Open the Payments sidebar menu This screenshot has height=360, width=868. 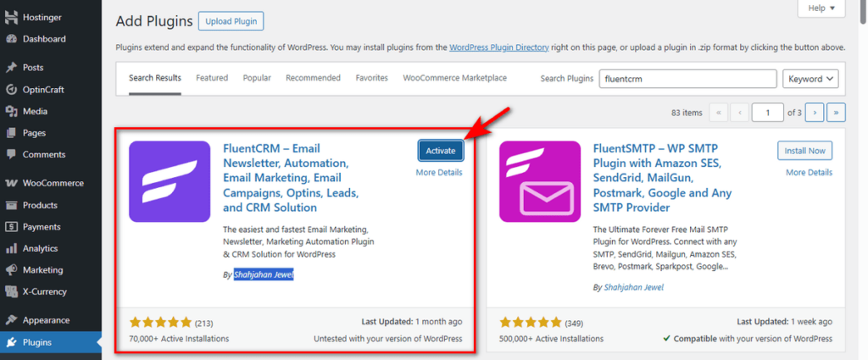(x=50, y=227)
